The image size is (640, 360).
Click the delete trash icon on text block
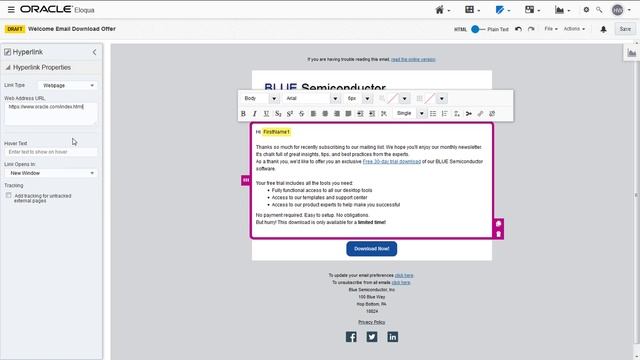click(x=498, y=234)
